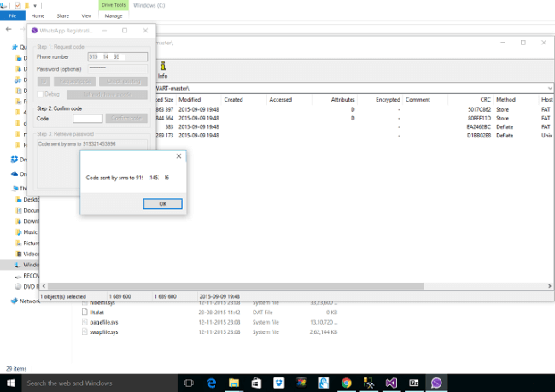Toggle the Debug checkbox in WhatsApp Registration
Screen dimensions: 555x392
pyautogui.click(x=40, y=94)
